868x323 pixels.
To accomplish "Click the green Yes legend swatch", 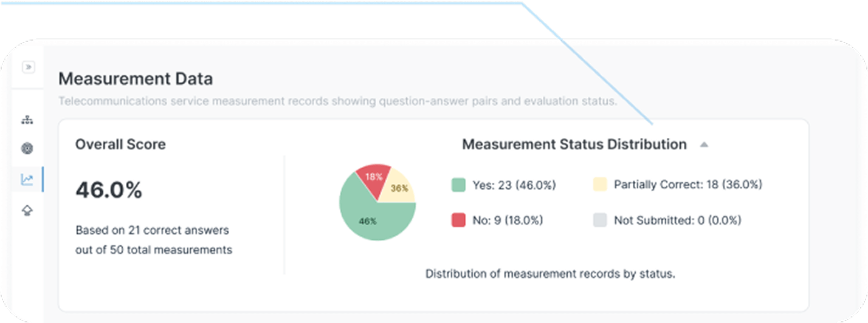I will point(458,185).
